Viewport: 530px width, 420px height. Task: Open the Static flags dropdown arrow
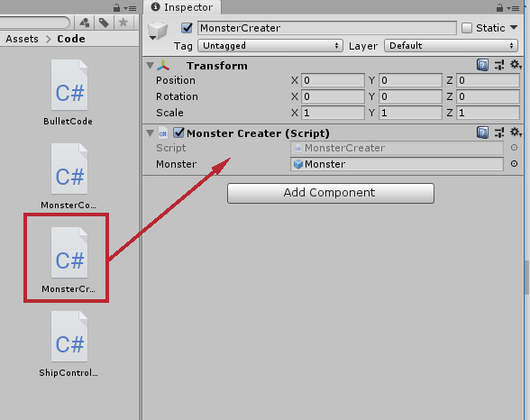tap(514, 27)
